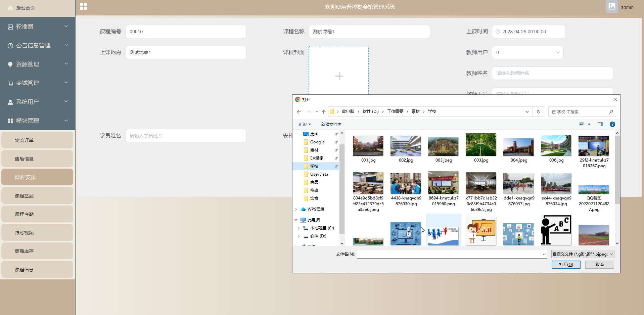Click the admin avatar icon
Viewport: 644px width, 315px height.
tap(612, 7)
